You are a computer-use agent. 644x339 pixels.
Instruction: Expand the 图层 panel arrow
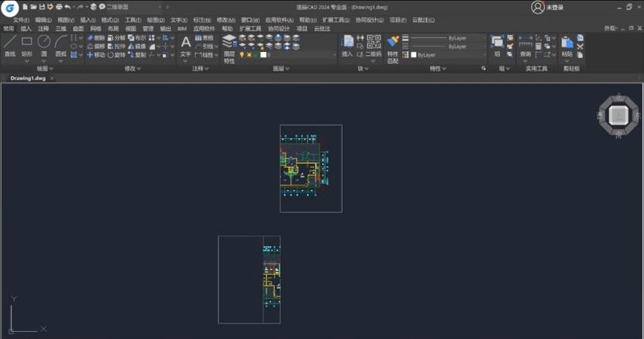[287, 69]
